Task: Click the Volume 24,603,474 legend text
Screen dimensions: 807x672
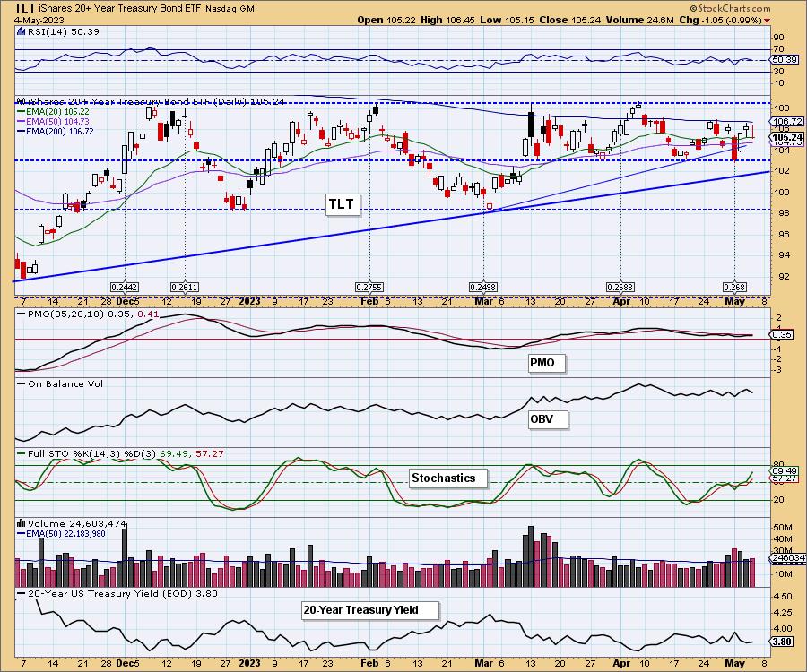Action: point(77,523)
